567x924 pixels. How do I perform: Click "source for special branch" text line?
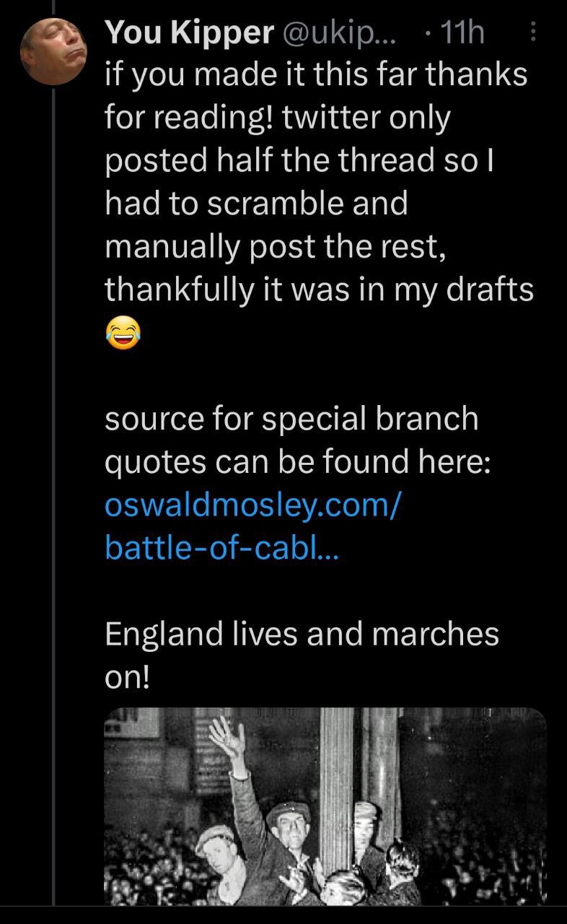[x=291, y=418]
